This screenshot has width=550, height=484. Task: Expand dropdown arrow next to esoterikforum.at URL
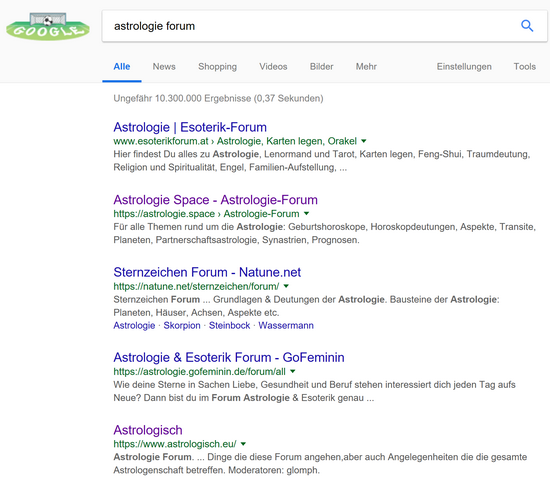[364, 141]
